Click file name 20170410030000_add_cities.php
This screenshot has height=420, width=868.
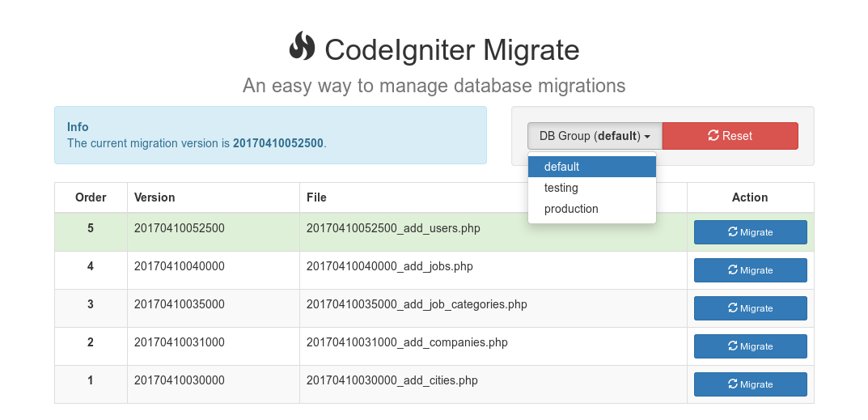(392, 380)
